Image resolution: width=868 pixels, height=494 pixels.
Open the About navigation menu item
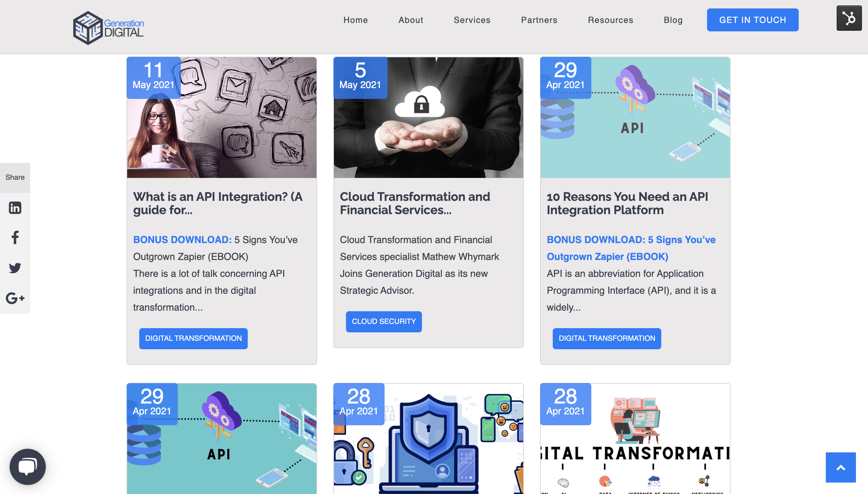411,20
